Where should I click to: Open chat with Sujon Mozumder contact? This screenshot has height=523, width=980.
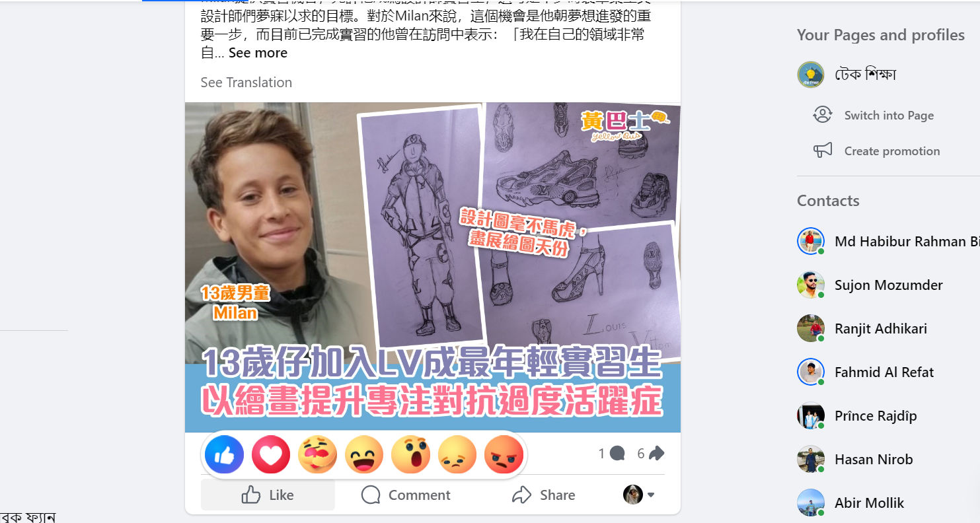coord(888,285)
